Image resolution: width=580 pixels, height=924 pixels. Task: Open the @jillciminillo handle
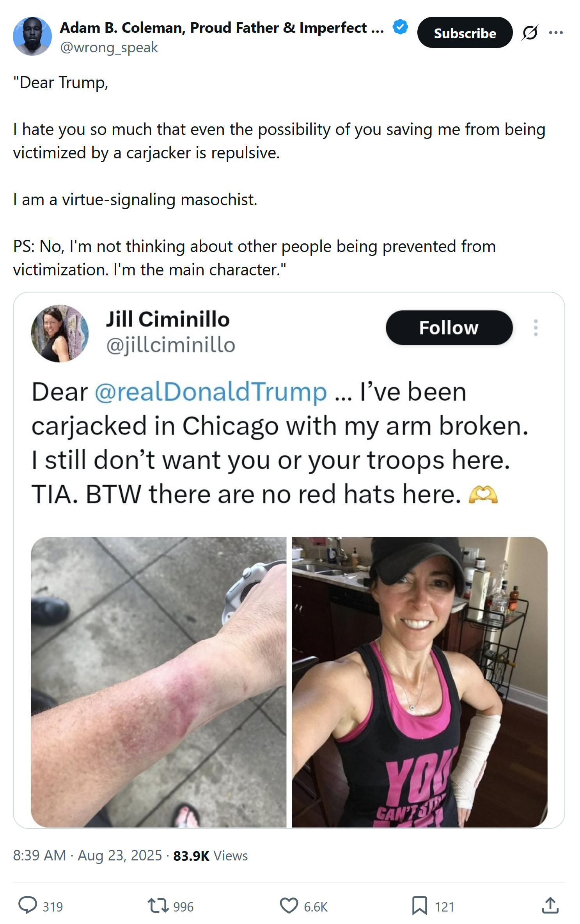(170, 345)
